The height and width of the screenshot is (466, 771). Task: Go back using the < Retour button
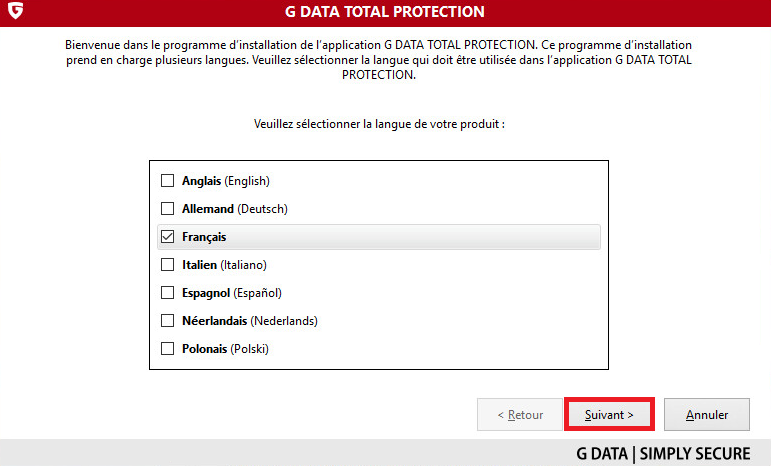point(520,414)
